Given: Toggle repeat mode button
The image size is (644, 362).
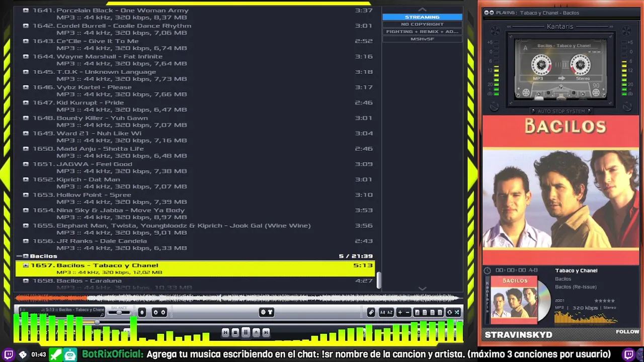Looking at the screenshot, I should pos(449,312).
